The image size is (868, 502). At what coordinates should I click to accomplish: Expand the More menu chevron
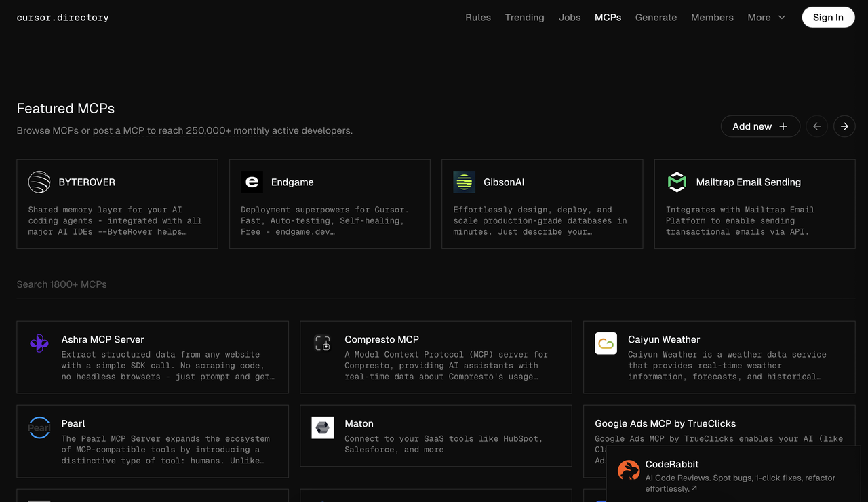782,18
